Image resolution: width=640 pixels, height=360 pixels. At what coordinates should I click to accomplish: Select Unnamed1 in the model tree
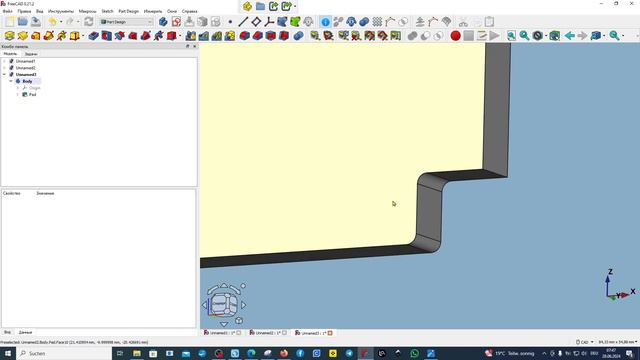pos(25,61)
